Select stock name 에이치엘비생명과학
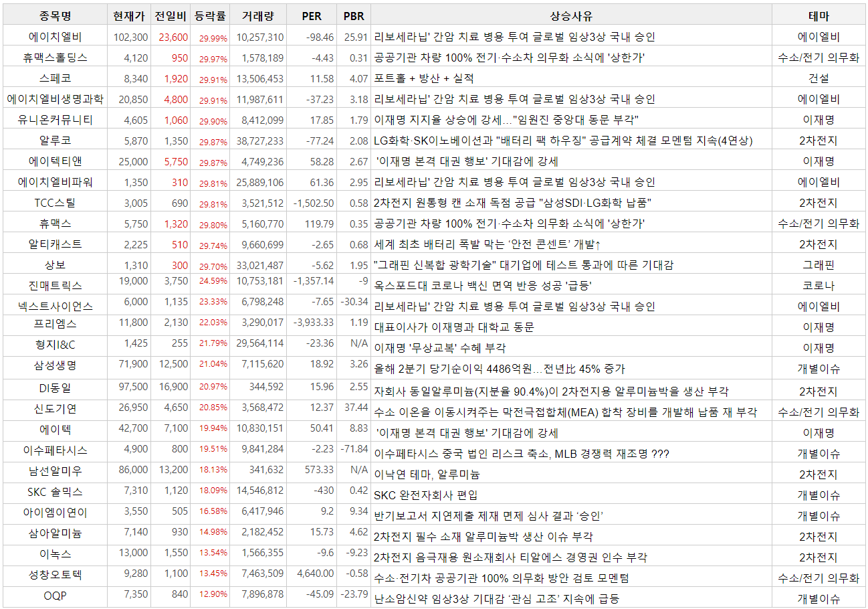Screen dimensions: 868x609 55,99
